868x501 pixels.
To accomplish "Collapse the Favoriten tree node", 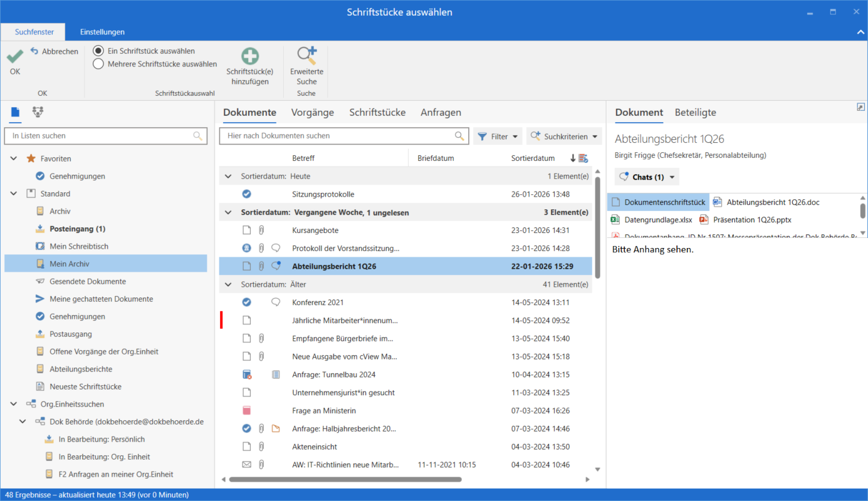I will [14, 158].
